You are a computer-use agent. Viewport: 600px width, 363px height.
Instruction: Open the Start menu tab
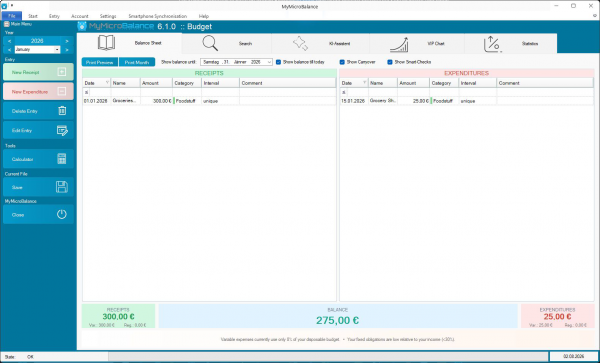[33, 16]
